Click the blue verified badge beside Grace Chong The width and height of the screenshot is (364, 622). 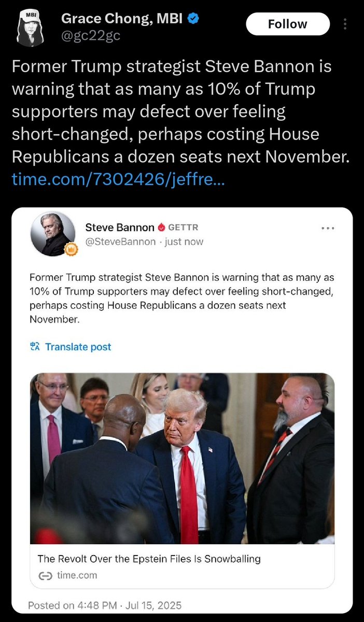193,18
